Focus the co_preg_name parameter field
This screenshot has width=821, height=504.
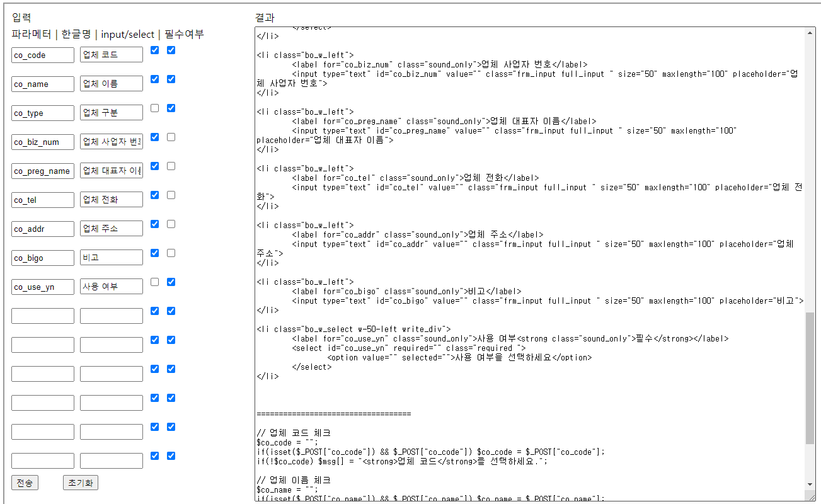click(x=43, y=171)
